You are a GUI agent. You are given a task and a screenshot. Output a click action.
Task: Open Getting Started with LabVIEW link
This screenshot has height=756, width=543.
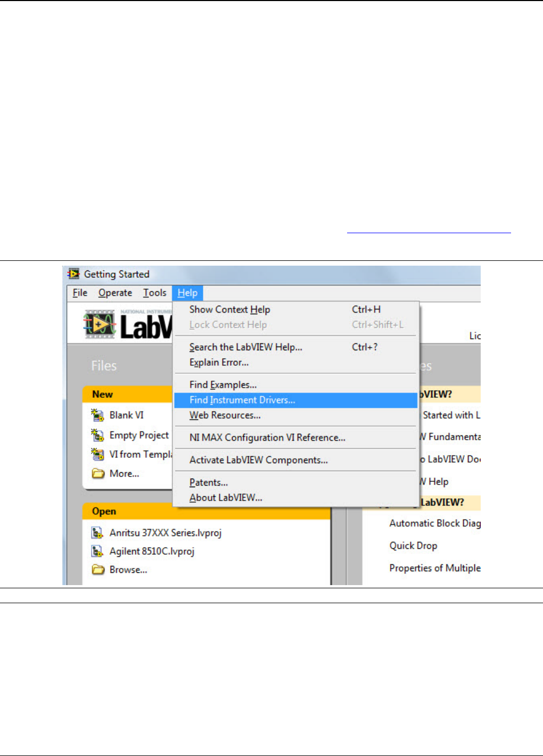450,415
